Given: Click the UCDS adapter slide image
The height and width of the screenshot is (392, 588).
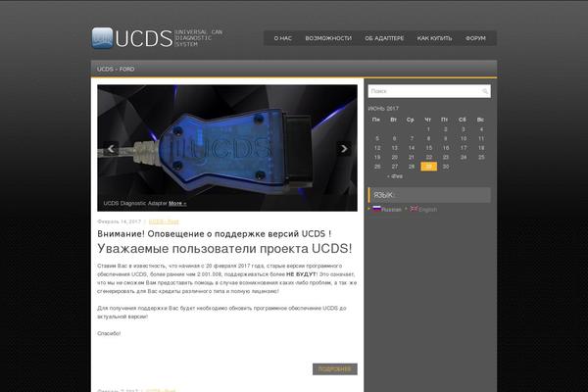Looking at the screenshot, I should [227, 148].
